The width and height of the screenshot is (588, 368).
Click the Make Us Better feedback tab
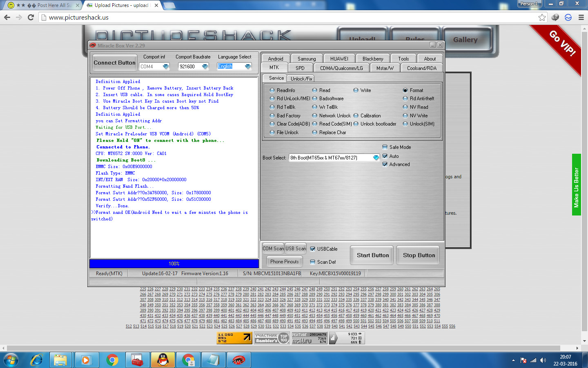[576, 185]
